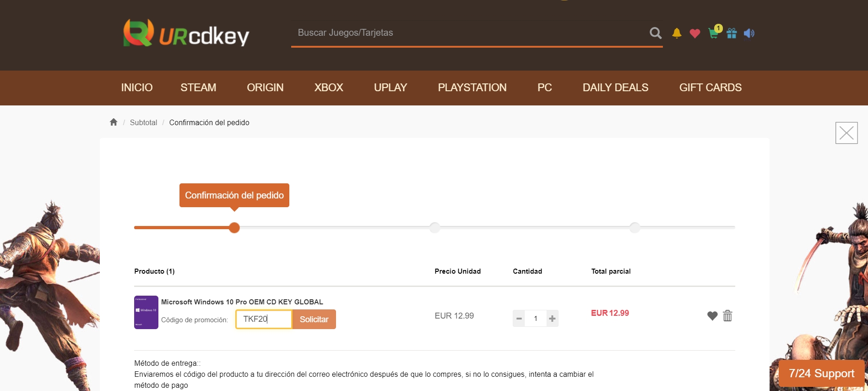Click the second progress step marker
This screenshot has width=868, height=391.
[x=434, y=227]
